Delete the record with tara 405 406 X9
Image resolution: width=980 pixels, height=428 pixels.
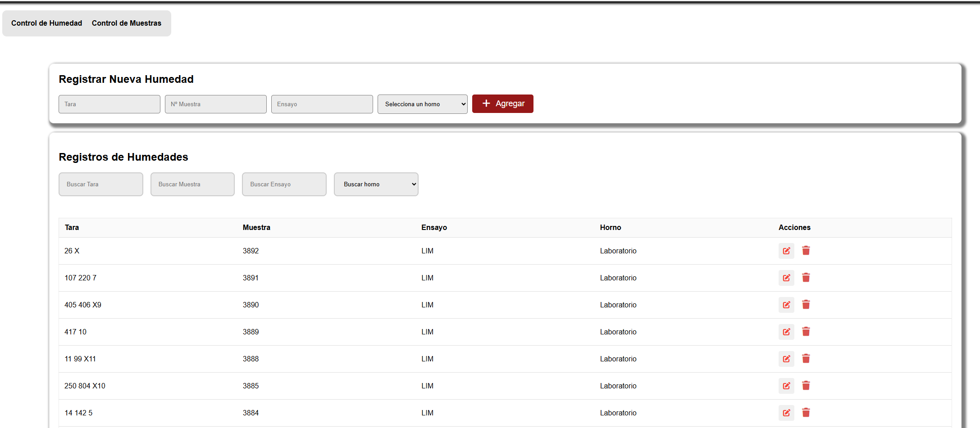click(x=806, y=305)
